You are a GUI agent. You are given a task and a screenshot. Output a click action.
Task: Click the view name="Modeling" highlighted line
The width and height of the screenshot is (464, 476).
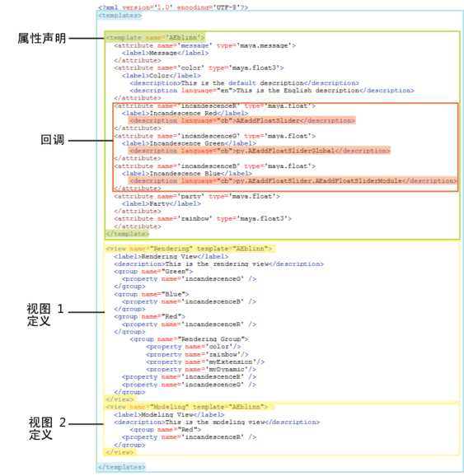190,407
